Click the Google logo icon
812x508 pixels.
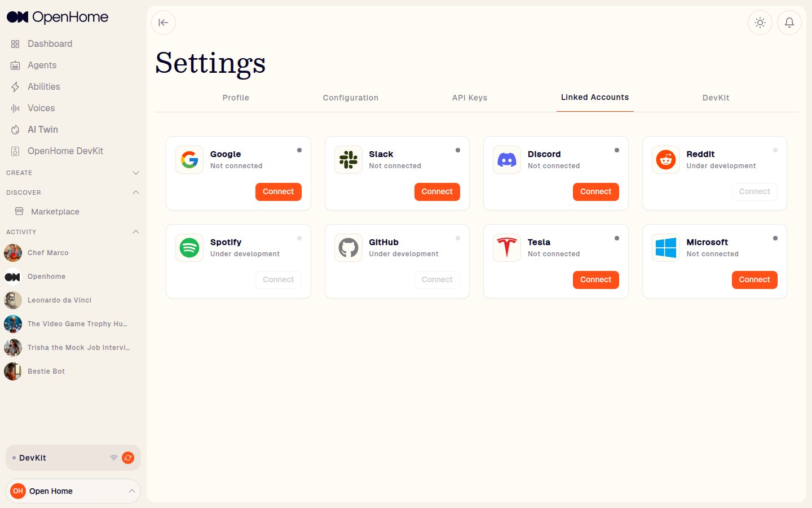pos(189,160)
